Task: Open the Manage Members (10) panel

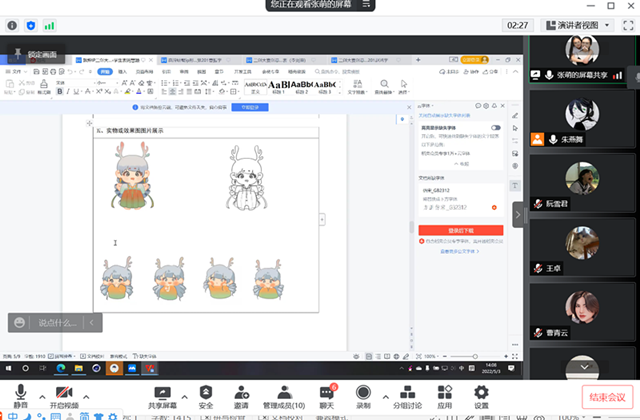Action: pyautogui.click(x=285, y=394)
